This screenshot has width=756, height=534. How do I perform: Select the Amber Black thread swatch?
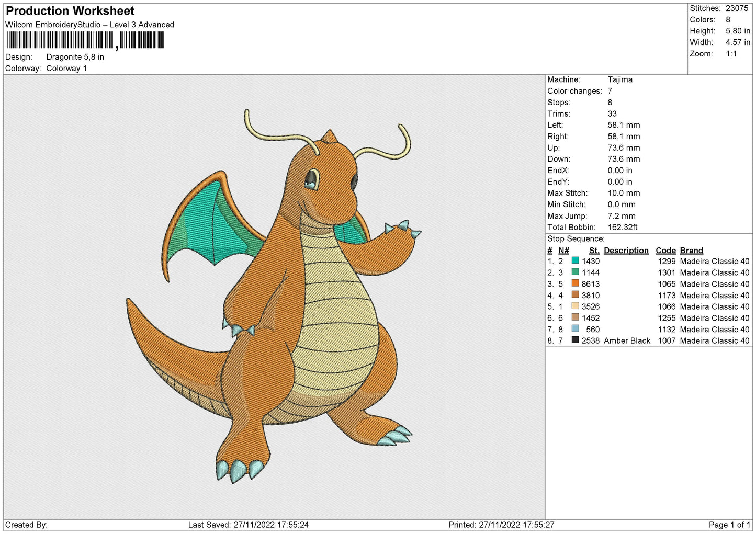click(576, 340)
